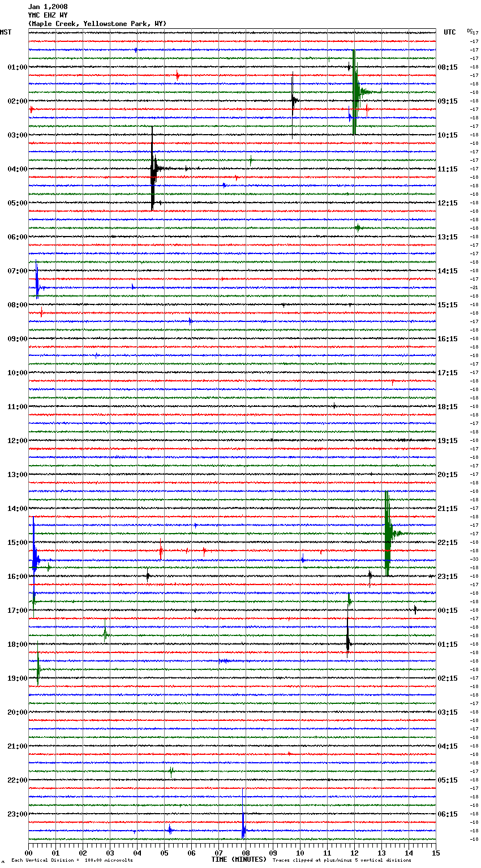This screenshot has width=481, height=868.
Task: Click the 00:15 UTC time label
Action: [448, 611]
